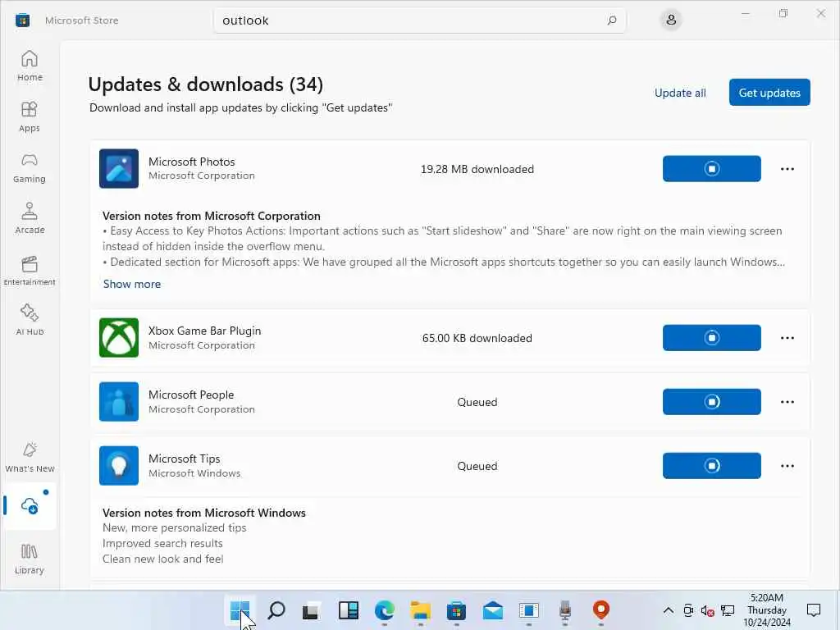Open the Windows Start button

pos(240,609)
